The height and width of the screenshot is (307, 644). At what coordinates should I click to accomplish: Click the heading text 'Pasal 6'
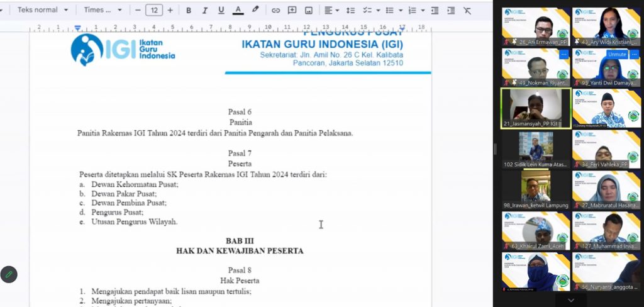point(240,112)
